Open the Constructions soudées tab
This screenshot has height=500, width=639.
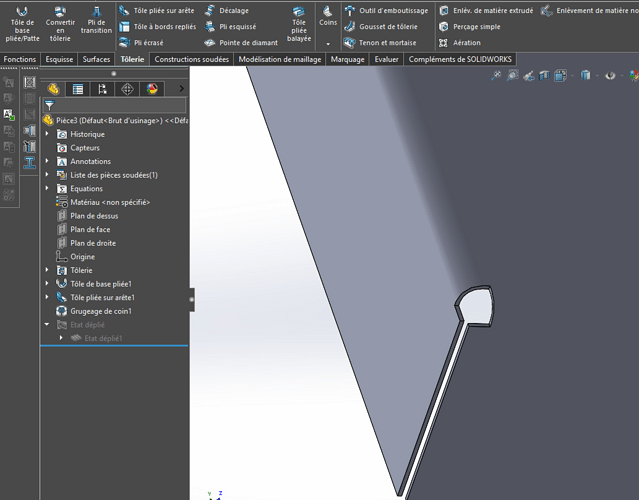tap(192, 60)
